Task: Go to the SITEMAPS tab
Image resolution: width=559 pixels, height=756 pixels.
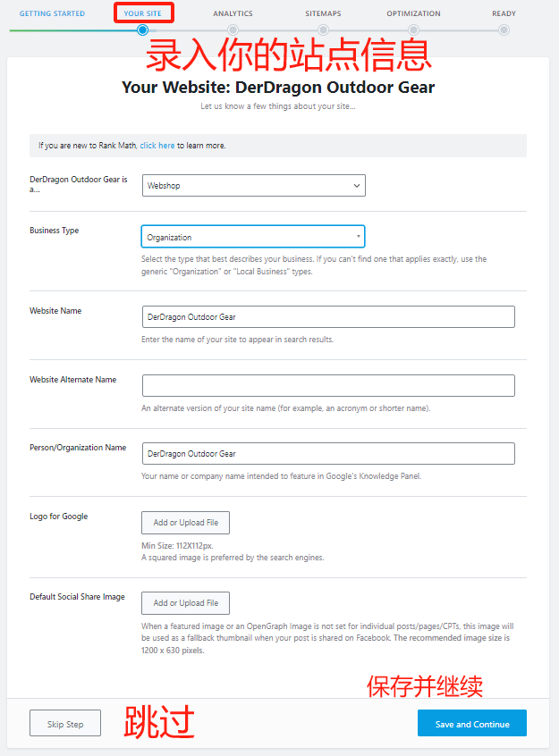Action: (x=322, y=13)
